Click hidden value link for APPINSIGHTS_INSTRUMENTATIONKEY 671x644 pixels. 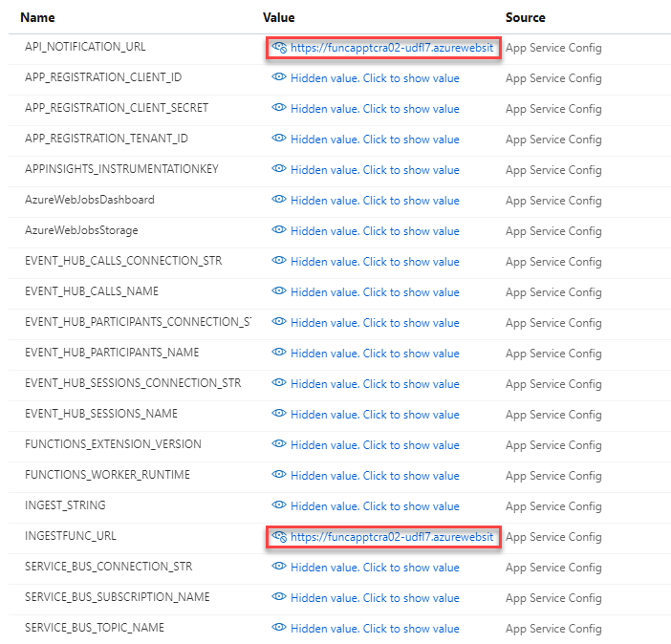pos(375,170)
